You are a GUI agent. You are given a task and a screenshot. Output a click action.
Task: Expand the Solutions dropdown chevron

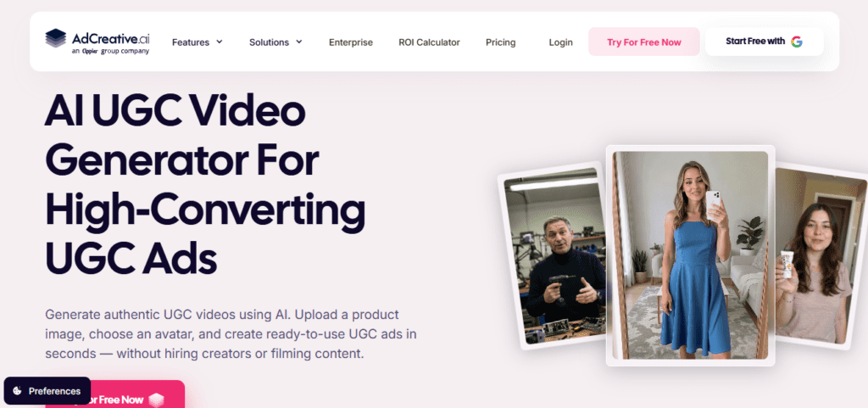coord(299,42)
